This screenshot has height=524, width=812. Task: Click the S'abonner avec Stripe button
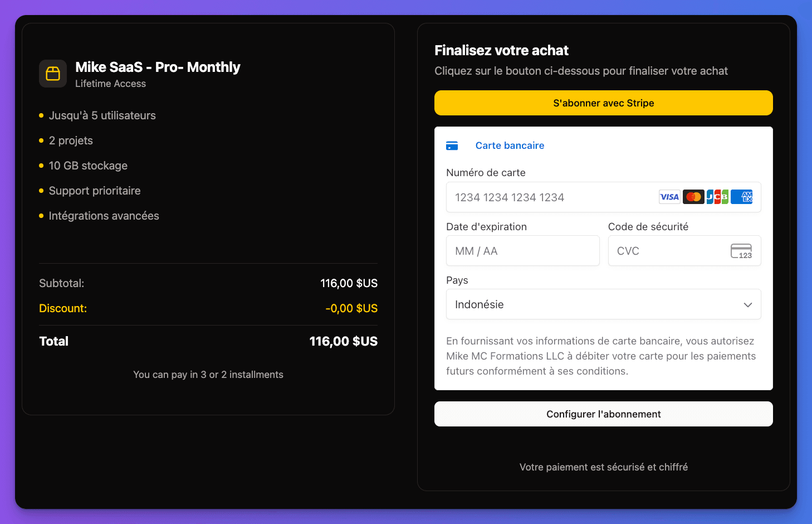click(604, 103)
